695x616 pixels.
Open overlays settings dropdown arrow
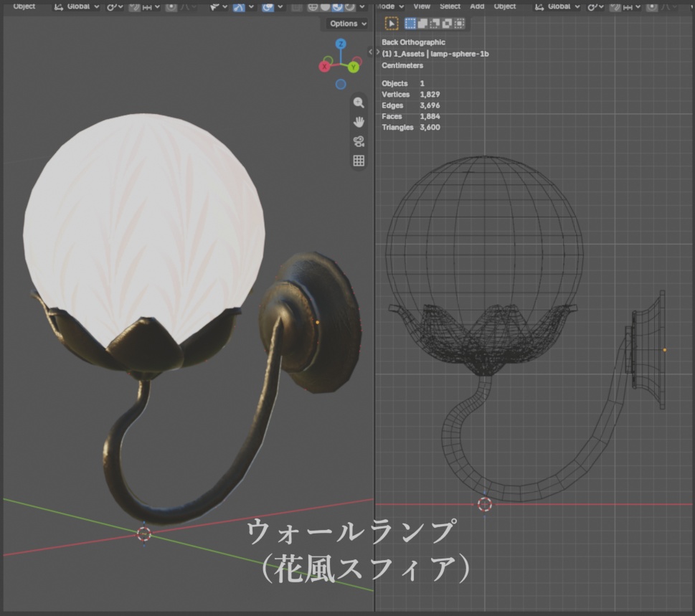click(280, 6)
